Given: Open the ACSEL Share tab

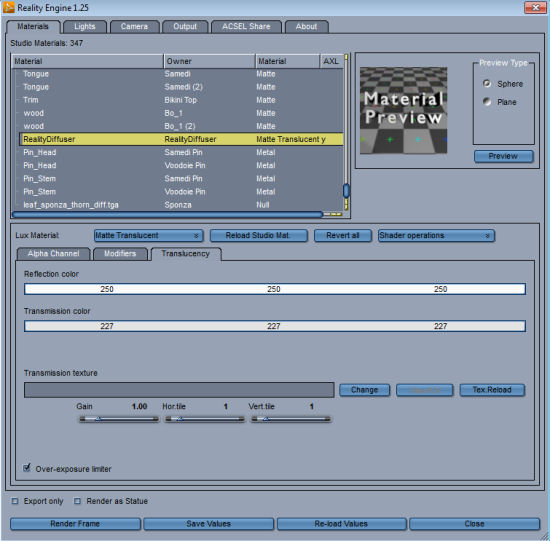Looking at the screenshot, I should point(246,27).
